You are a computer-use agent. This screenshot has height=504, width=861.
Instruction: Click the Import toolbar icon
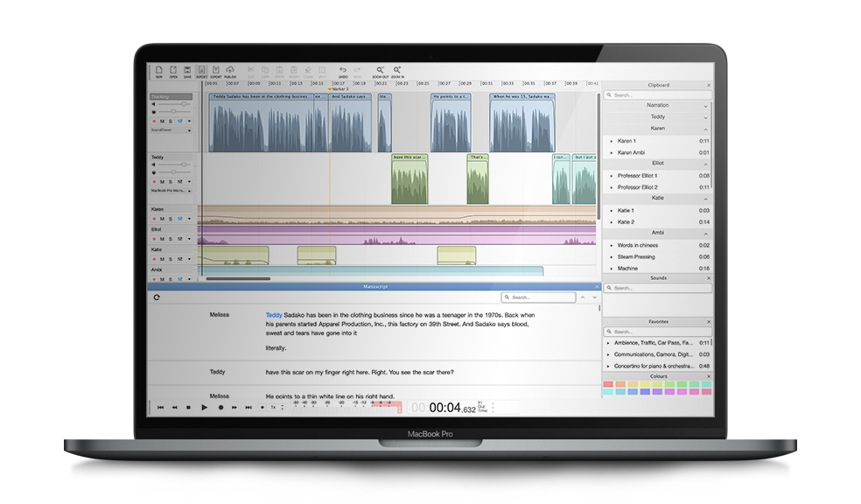(x=201, y=71)
